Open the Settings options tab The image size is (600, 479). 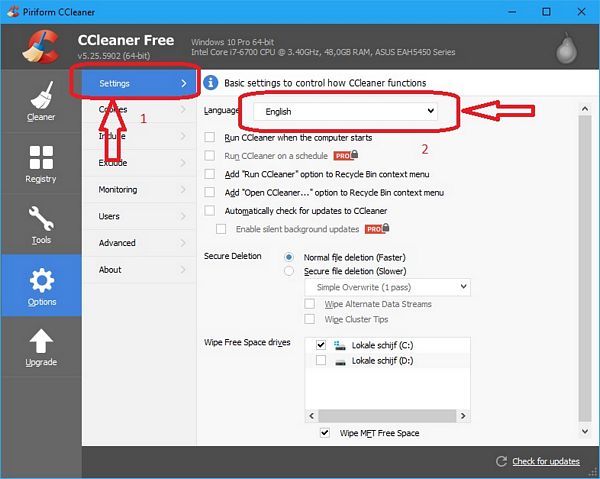tap(139, 83)
